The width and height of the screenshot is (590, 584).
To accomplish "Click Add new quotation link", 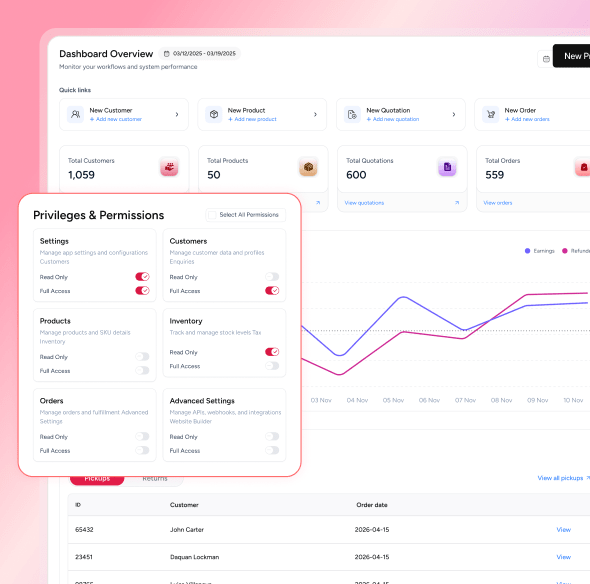I will [392, 119].
